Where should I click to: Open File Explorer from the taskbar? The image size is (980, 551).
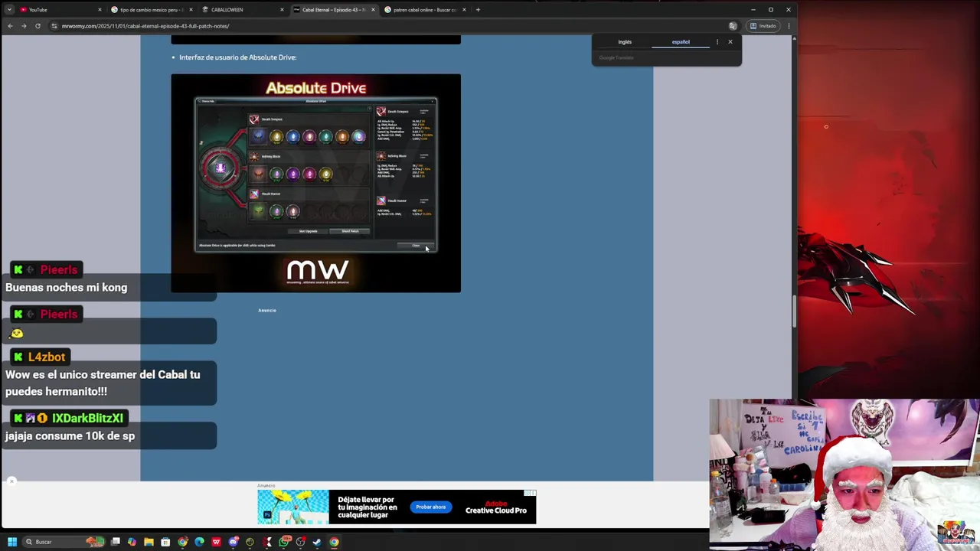click(x=149, y=542)
